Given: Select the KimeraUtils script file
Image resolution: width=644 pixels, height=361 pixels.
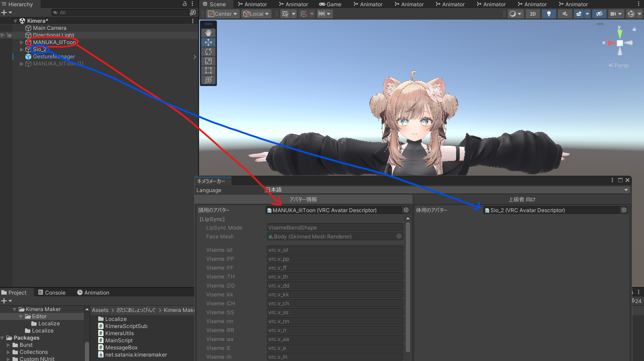Looking at the screenshot, I should coord(119,333).
